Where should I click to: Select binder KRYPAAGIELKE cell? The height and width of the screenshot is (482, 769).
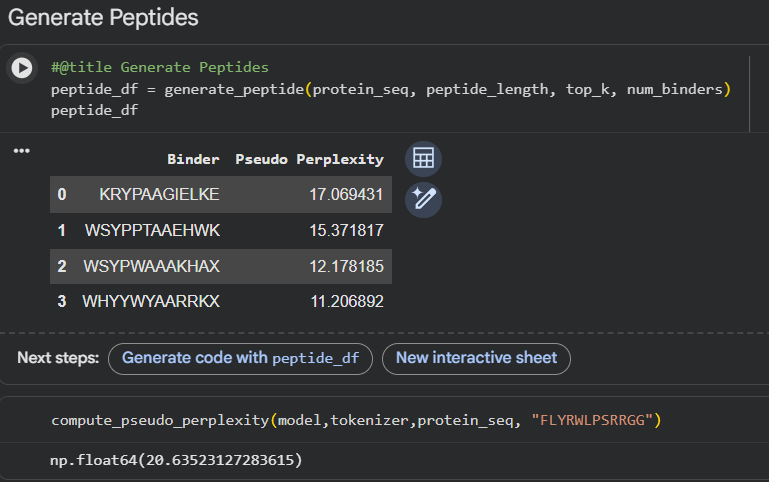(159, 194)
